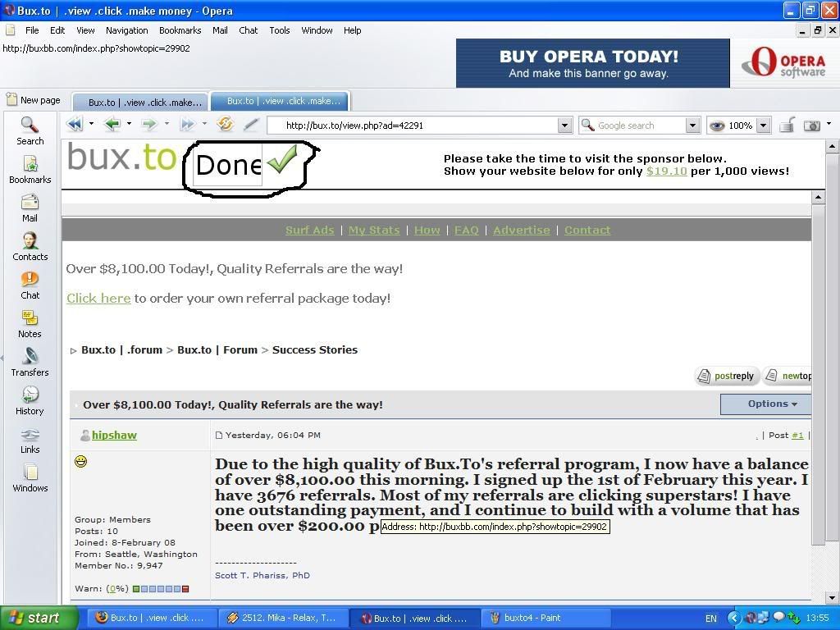Click the Warn level indicator bar

(161, 589)
